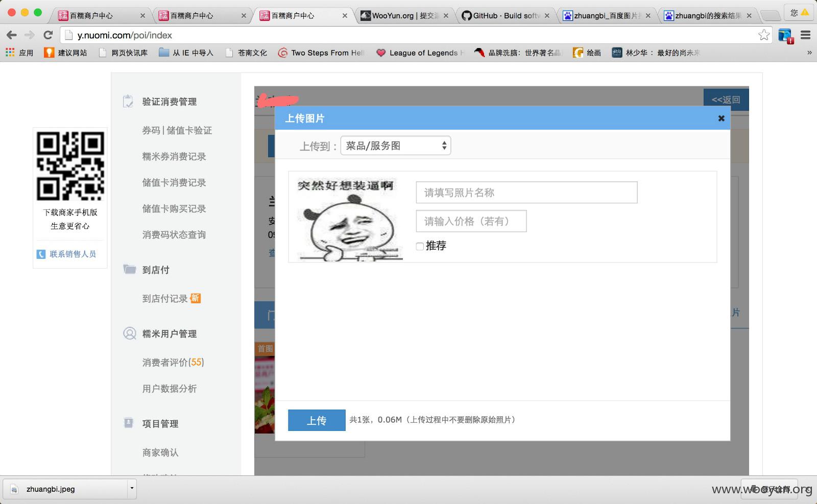The image size is (817, 504).
Task: Open download item zhuangbi.jpeg options arrow
Action: pos(132,489)
